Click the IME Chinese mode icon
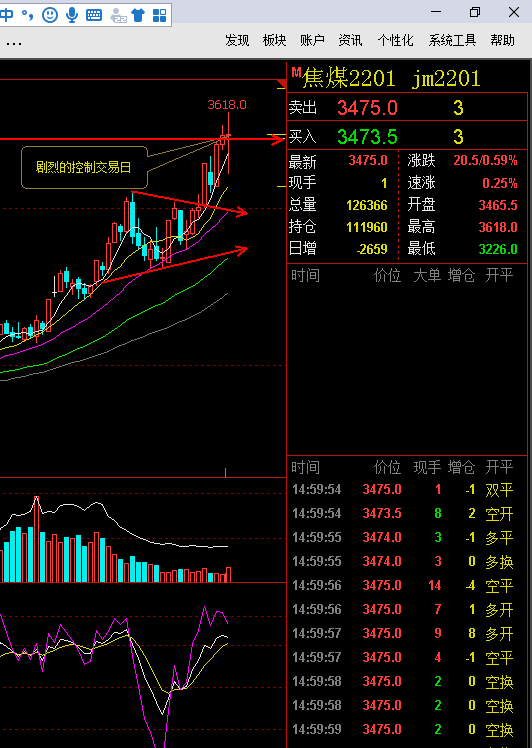The height and width of the screenshot is (748, 532). pos(6,15)
